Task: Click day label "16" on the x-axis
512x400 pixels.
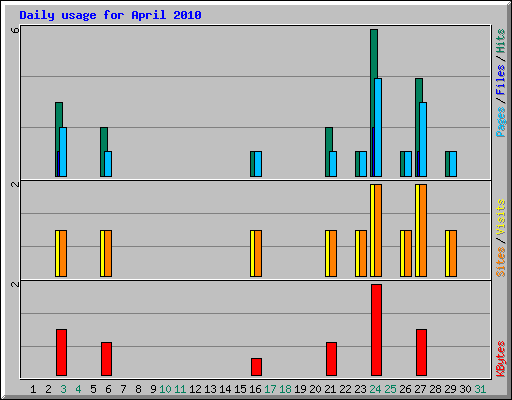Action: point(255,389)
